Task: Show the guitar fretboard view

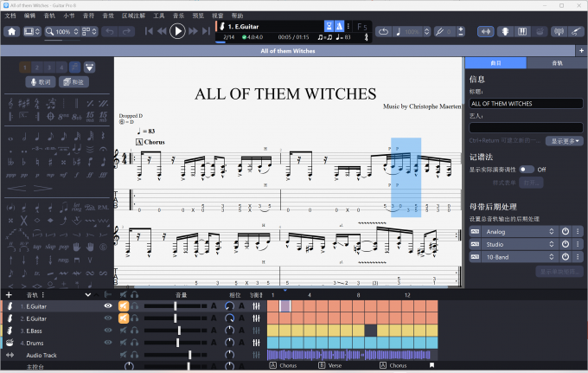Action: (x=505, y=31)
